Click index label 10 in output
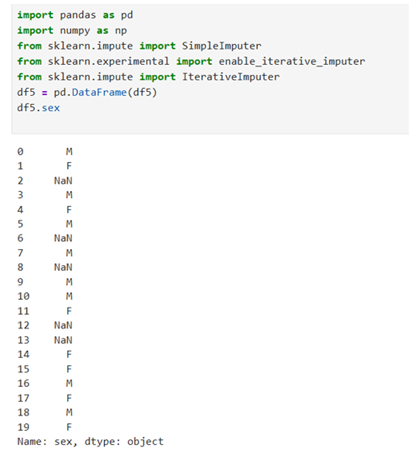Viewport: 409px width, 449px height. tap(23, 296)
